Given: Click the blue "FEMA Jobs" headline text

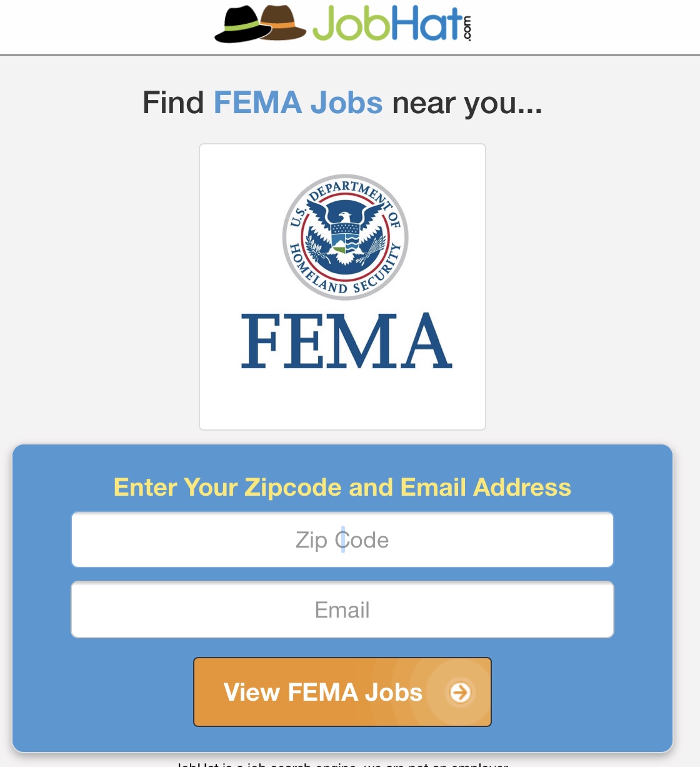Looking at the screenshot, I should [x=298, y=103].
